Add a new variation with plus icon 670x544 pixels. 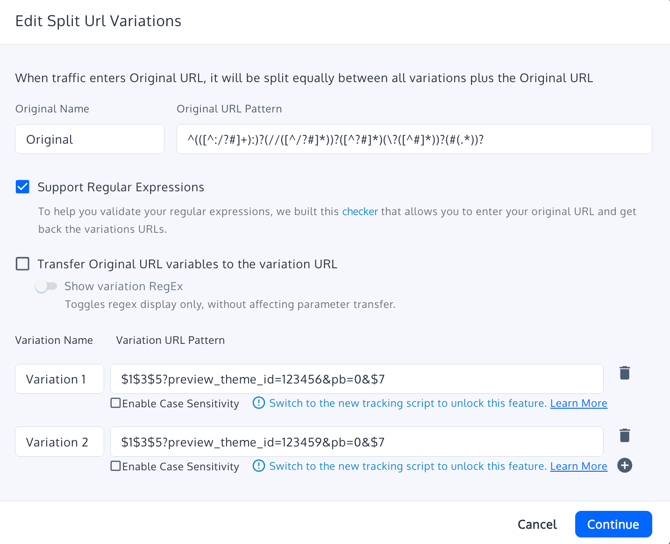click(624, 466)
